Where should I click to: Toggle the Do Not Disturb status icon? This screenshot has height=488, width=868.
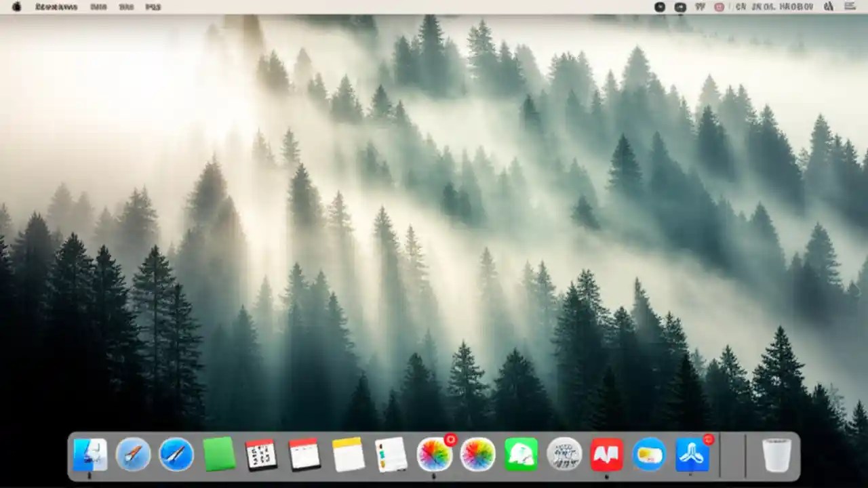coord(719,7)
